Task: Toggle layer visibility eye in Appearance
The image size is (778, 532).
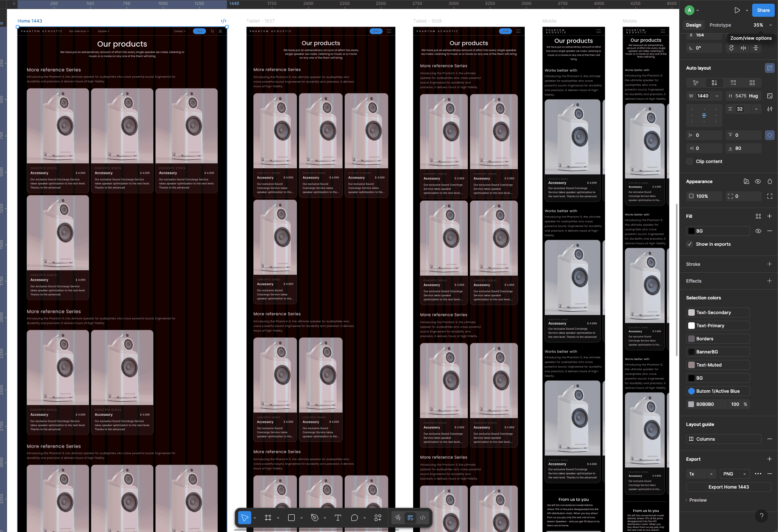Action: (x=758, y=181)
